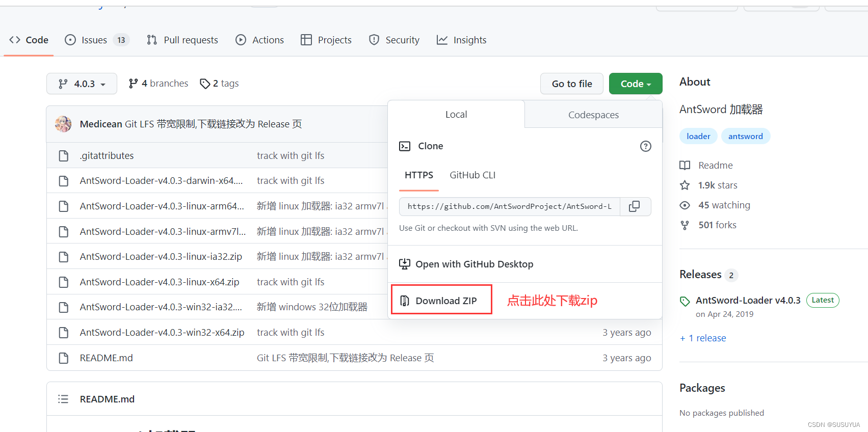Image resolution: width=868 pixels, height=432 pixels.
Task: Open README.md in the file list
Action: point(106,358)
